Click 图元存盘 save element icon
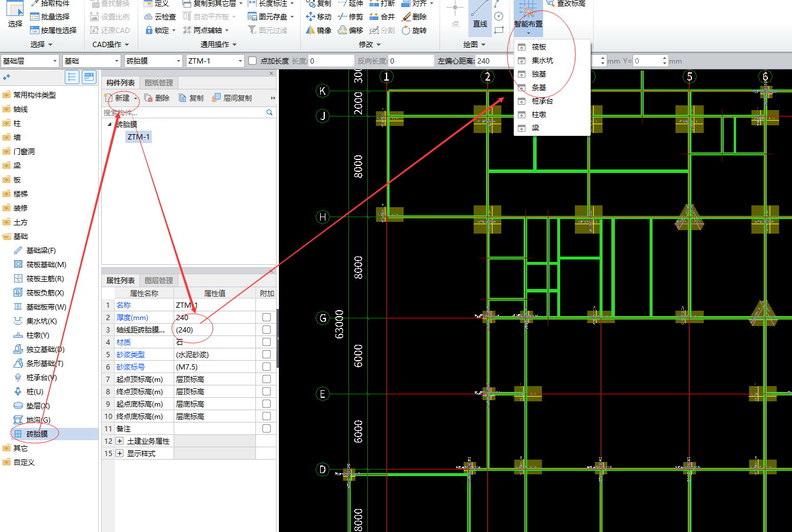The image size is (792, 532). (252, 16)
